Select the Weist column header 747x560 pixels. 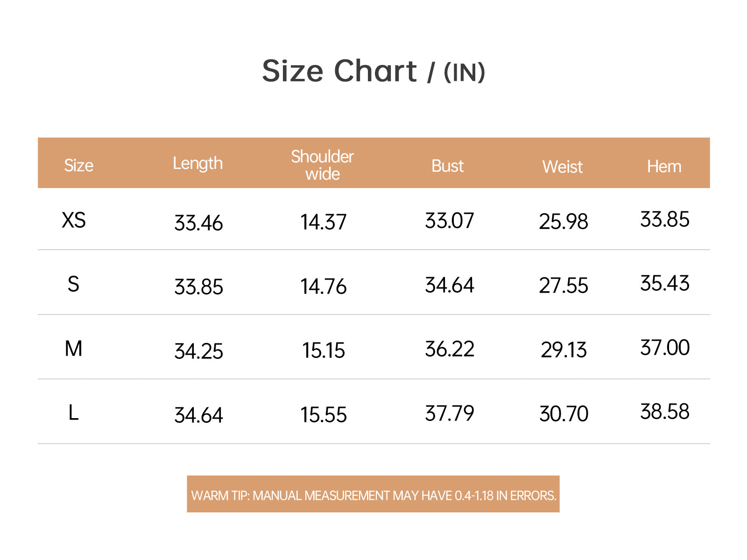point(563,167)
